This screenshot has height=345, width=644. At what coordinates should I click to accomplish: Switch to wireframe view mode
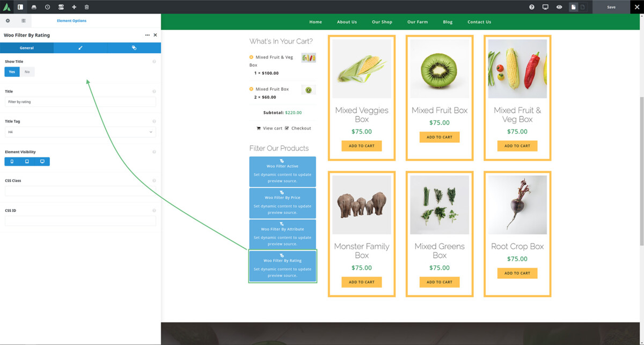22,20
